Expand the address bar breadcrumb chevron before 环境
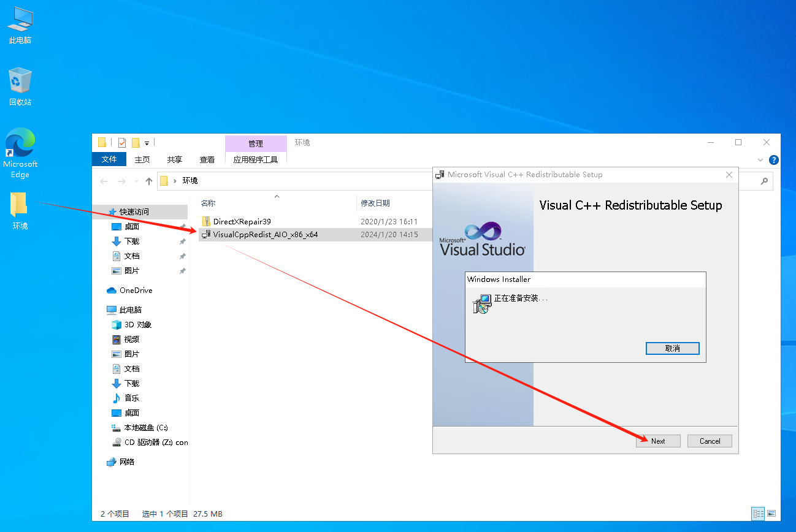Image resolution: width=796 pixels, height=532 pixels. [x=175, y=181]
